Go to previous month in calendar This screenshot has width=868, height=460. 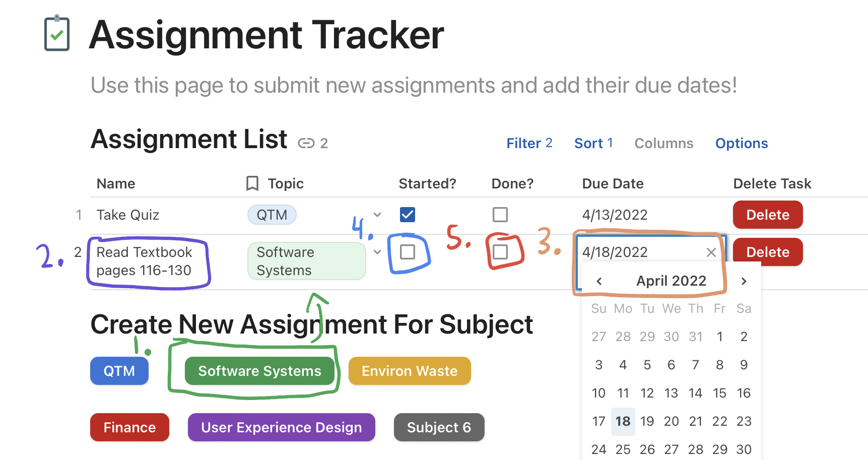coord(599,281)
